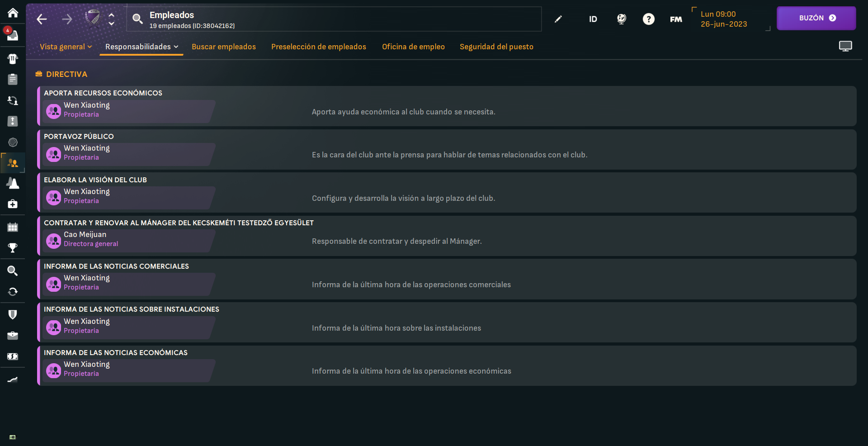Open the Dynamics sidebar icon
The image size is (868, 446).
[13, 100]
